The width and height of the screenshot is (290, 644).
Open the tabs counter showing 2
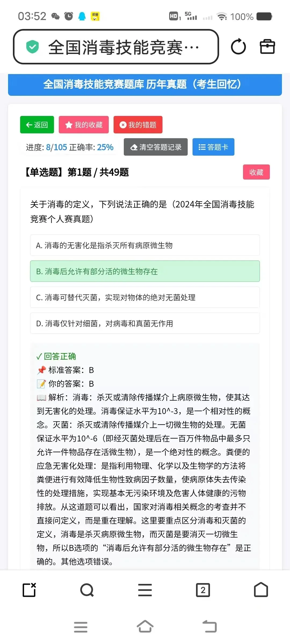coord(203,590)
